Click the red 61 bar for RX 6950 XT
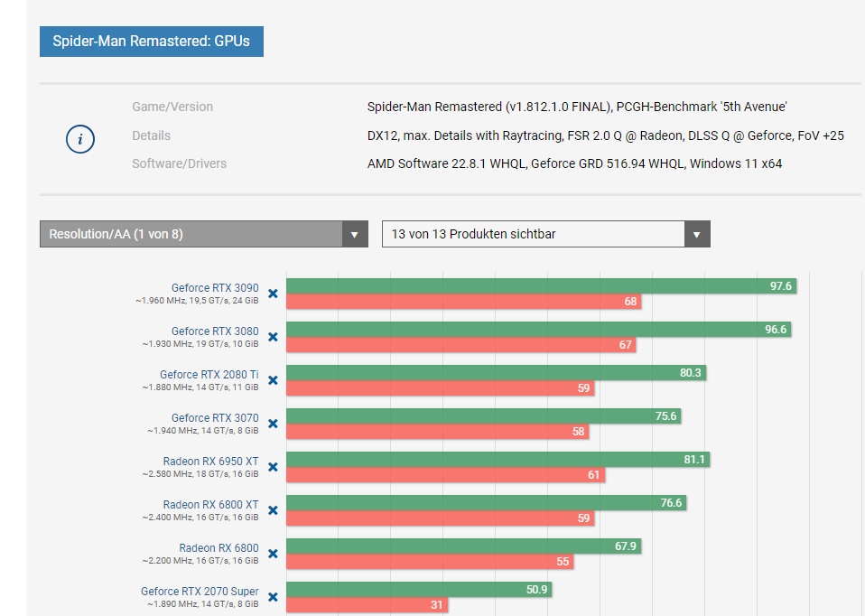Viewport: 865px width, 616px height. coord(446,475)
